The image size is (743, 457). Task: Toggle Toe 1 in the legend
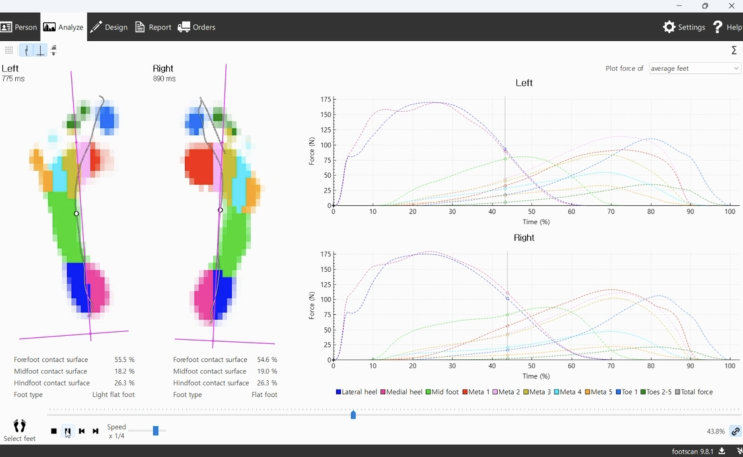tap(626, 392)
